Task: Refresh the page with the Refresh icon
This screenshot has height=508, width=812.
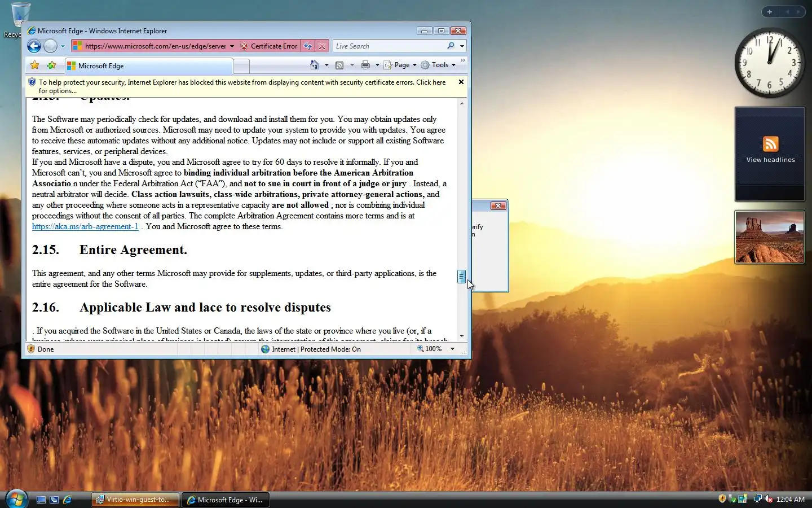Action: [x=308, y=46]
